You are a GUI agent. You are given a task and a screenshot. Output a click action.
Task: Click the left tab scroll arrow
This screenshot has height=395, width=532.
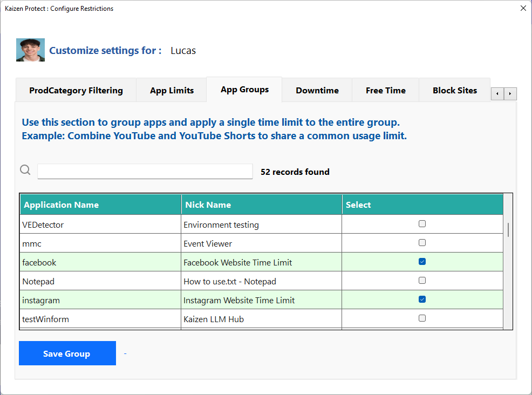[497, 93]
